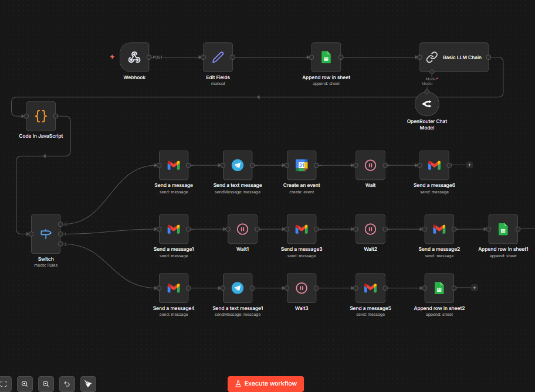Click the Send a text message Telegram node

(x=238, y=165)
